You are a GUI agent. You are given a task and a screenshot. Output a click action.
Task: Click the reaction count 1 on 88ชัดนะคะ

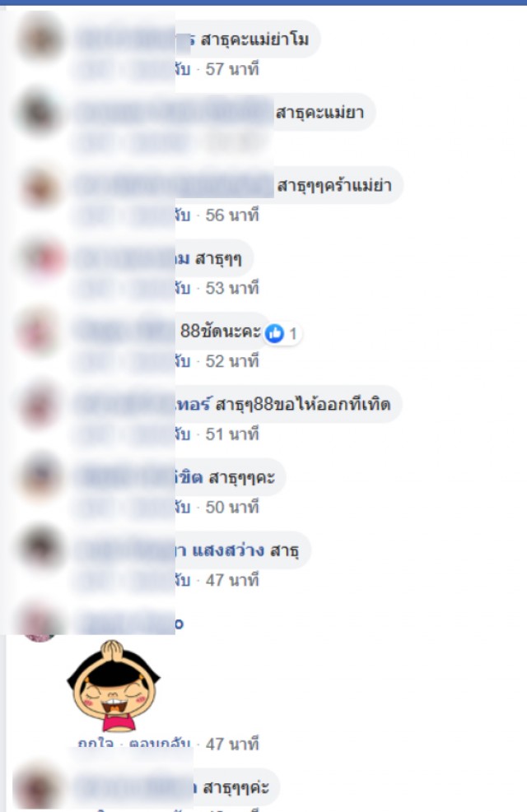pyautogui.click(x=293, y=334)
